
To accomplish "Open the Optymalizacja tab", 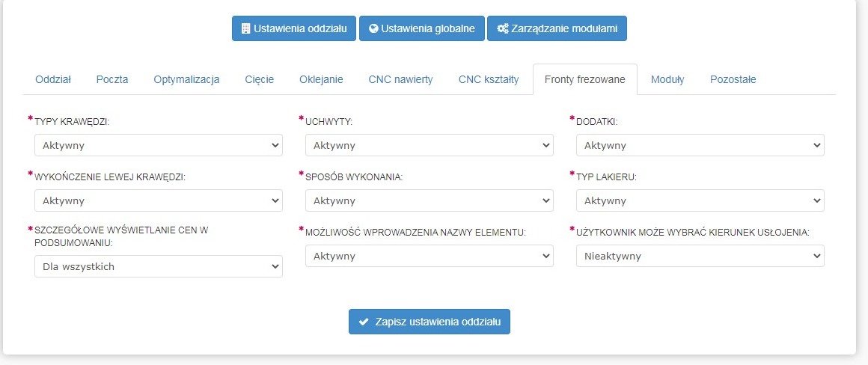I will click(186, 80).
